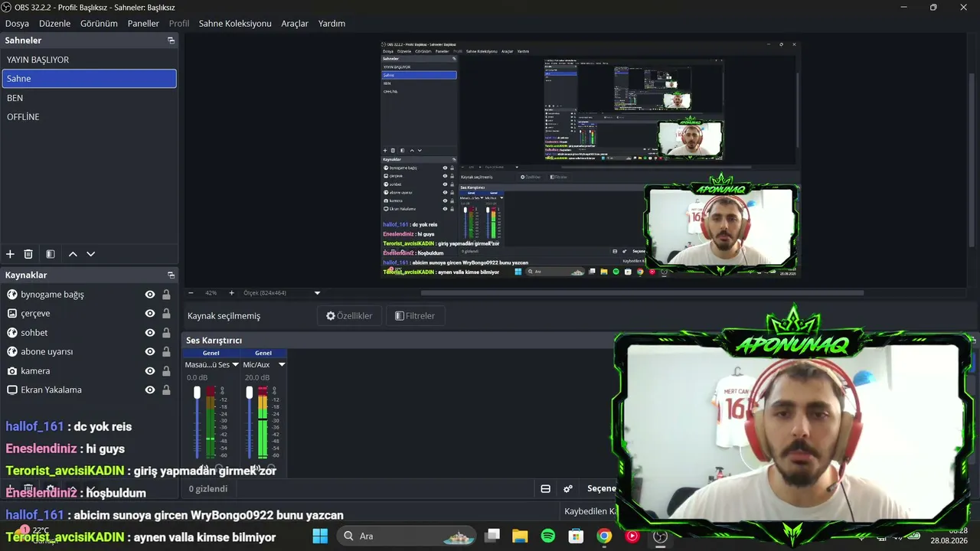Click the browser icon of abone uyarısı source
The image size is (980, 551).
[x=12, y=352]
